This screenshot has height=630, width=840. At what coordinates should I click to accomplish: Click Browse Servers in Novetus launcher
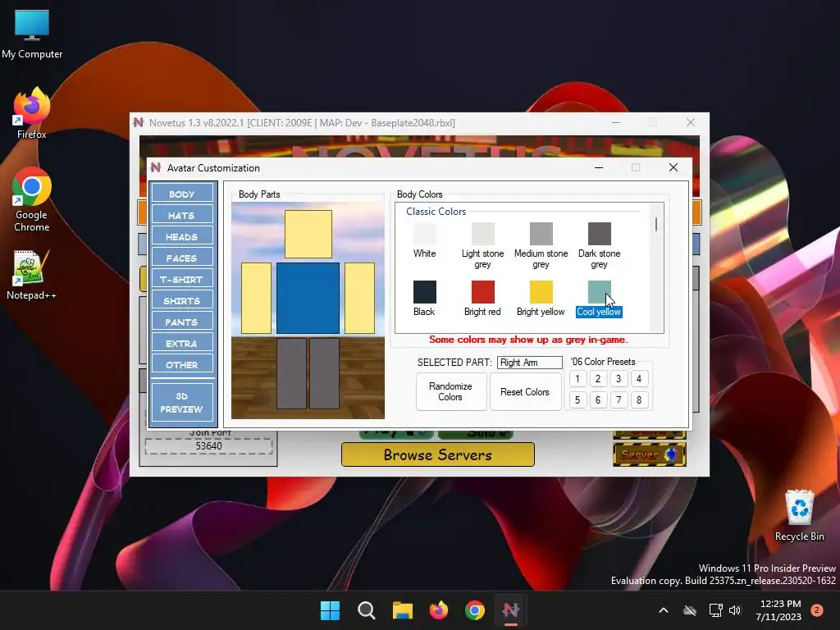(438, 454)
